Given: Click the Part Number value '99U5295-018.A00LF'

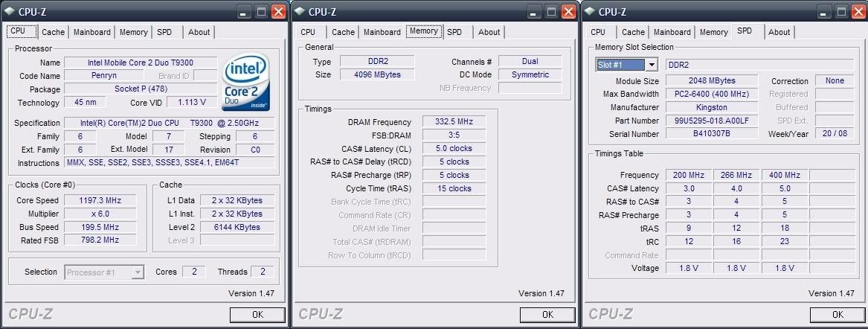Looking at the screenshot, I should click(712, 121).
